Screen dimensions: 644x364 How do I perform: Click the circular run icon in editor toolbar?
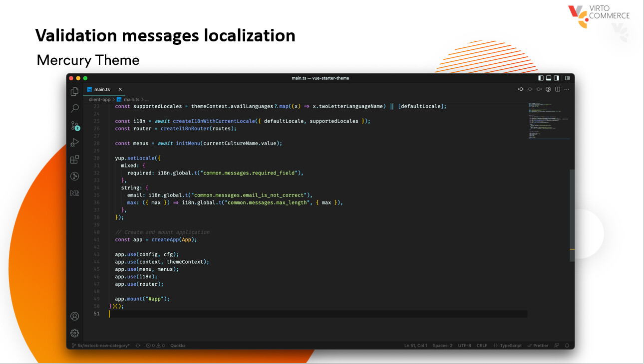click(548, 89)
